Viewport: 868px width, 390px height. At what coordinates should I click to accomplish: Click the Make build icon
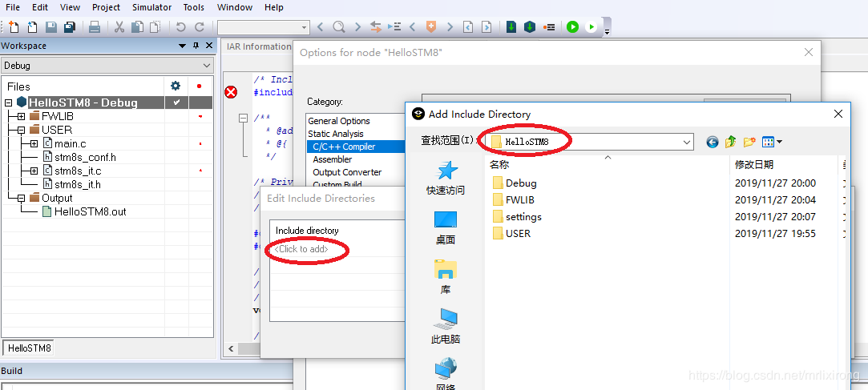530,26
